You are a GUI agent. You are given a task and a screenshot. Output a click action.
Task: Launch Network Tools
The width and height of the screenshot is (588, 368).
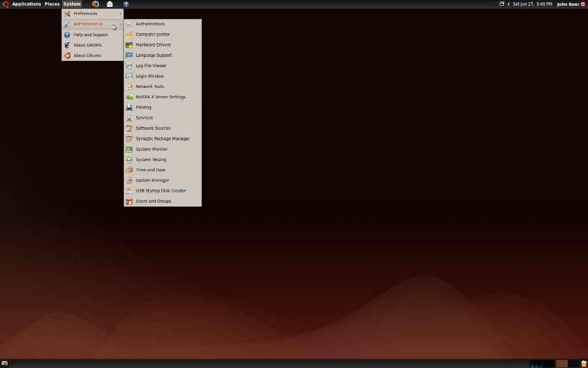163,87
